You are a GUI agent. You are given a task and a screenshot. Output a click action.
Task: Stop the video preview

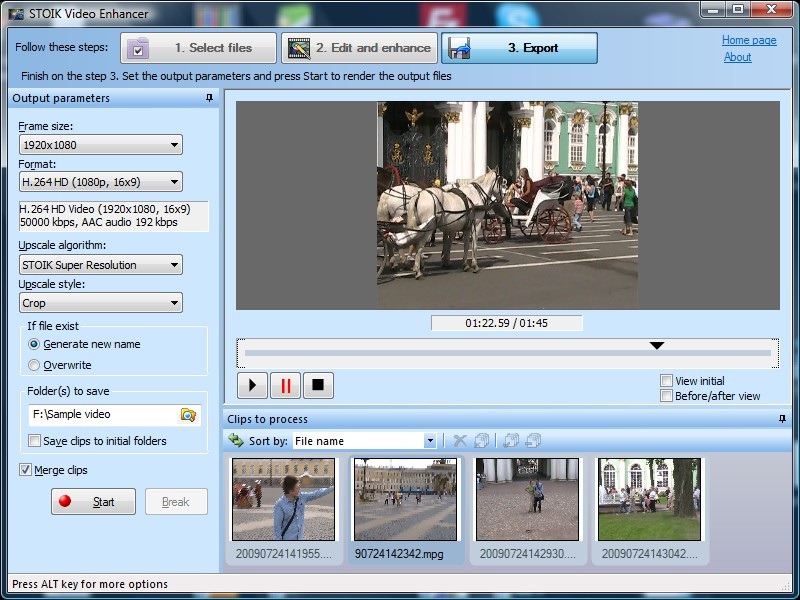(x=318, y=385)
